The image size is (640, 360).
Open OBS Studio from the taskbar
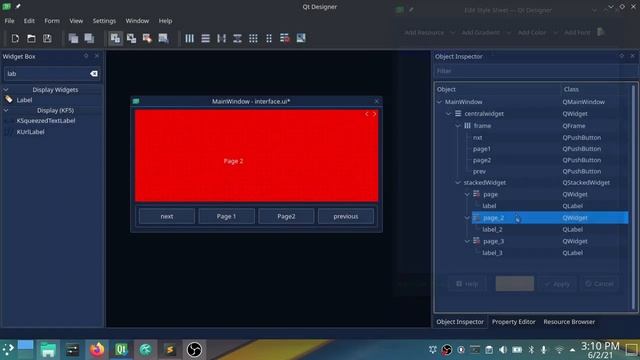tap(194, 350)
